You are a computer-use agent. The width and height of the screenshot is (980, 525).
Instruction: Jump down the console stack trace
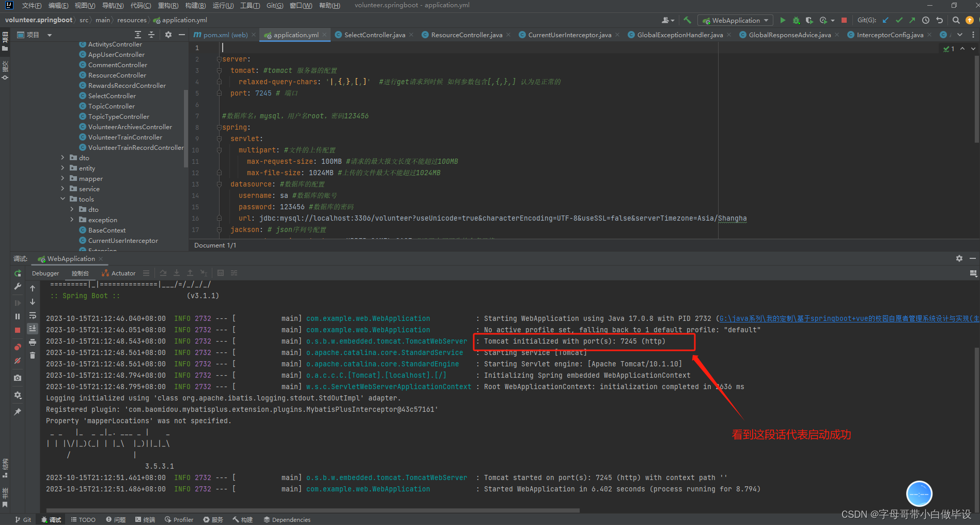pyautogui.click(x=33, y=302)
